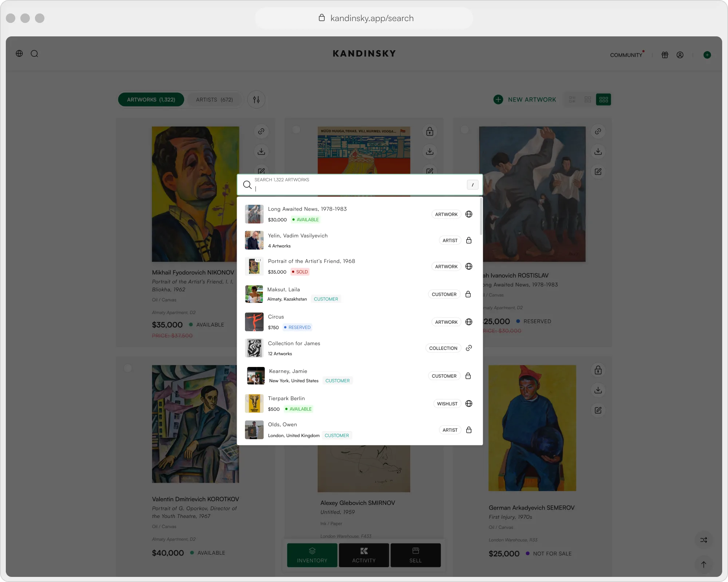Viewport: 728px width, 582px height.
Task: Open Olds, Owen search result
Action: point(360,430)
